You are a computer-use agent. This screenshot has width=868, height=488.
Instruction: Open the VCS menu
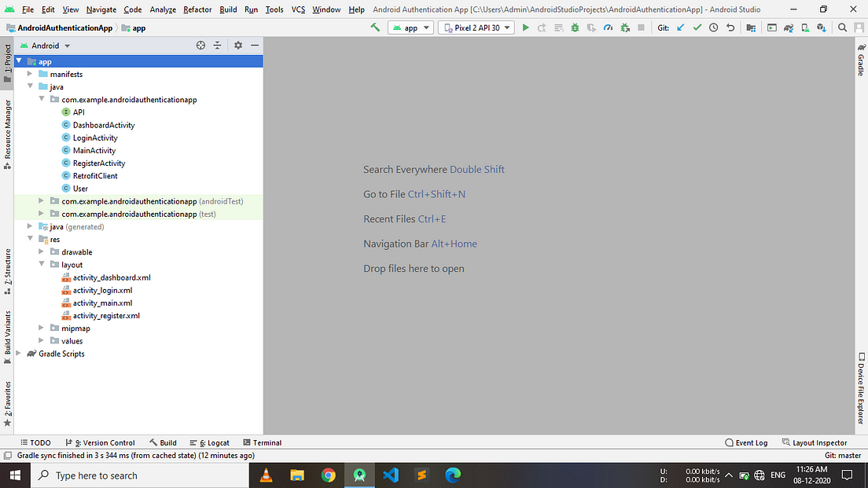click(299, 9)
